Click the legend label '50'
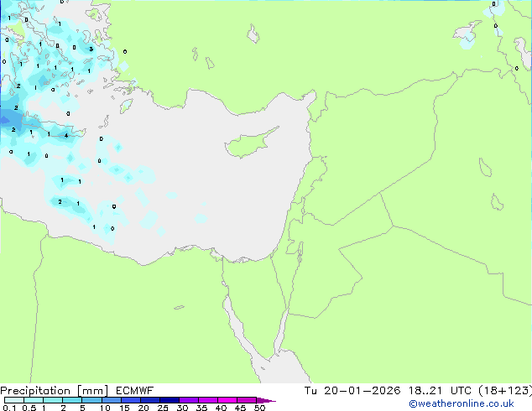 click(259, 408)
